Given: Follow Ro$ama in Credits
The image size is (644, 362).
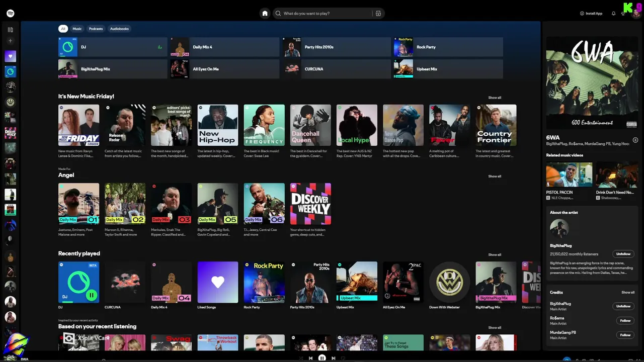Looking at the screenshot, I should pyautogui.click(x=625, y=320).
